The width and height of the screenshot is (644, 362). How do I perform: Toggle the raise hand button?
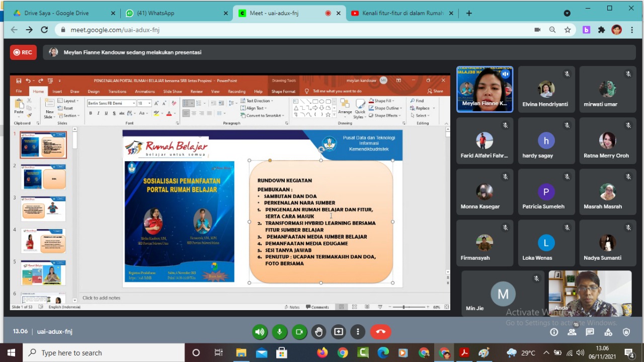[319, 332]
